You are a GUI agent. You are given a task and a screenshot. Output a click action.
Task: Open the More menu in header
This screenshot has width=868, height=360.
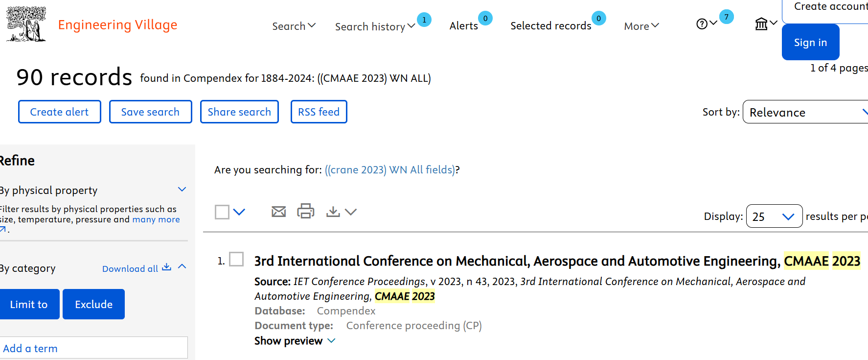pos(641,26)
